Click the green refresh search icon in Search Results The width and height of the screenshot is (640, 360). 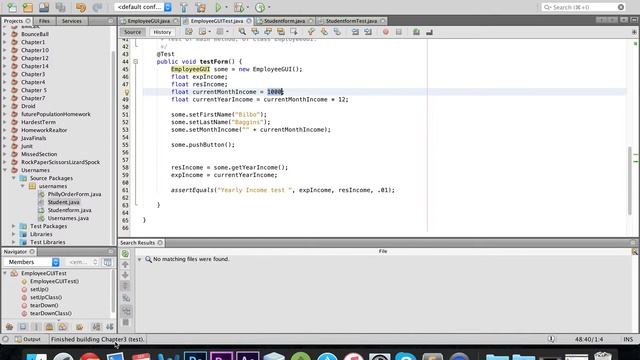(x=125, y=253)
